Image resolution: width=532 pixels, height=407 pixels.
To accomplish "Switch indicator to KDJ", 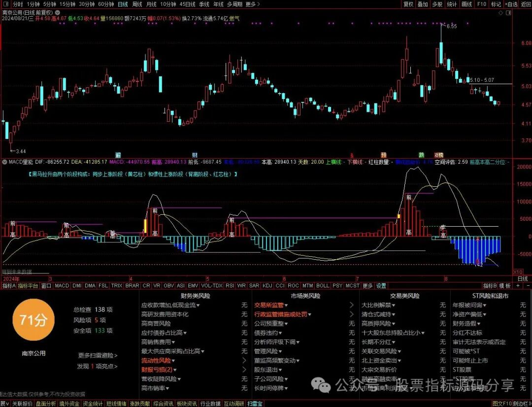I will [267, 286].
